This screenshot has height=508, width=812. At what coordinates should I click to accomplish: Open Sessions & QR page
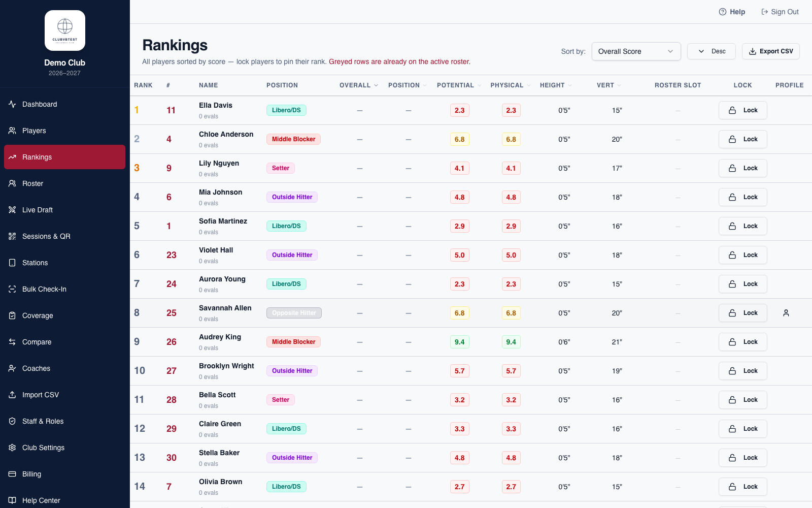[64, 236]
